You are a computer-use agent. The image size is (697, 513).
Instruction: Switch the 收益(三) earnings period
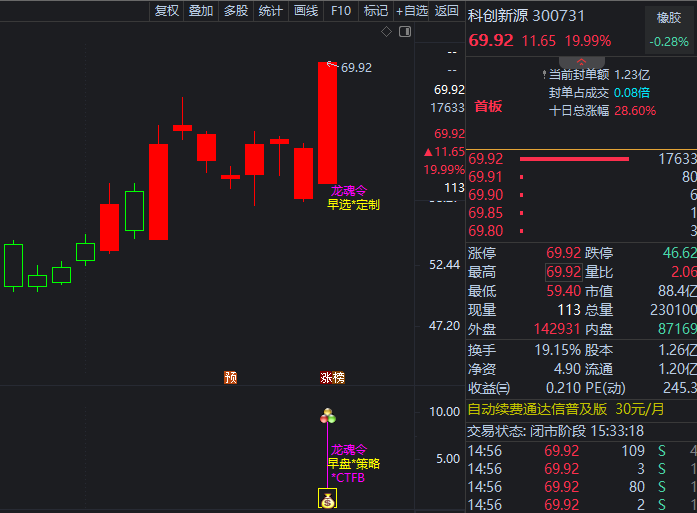(x=488, y=388)
